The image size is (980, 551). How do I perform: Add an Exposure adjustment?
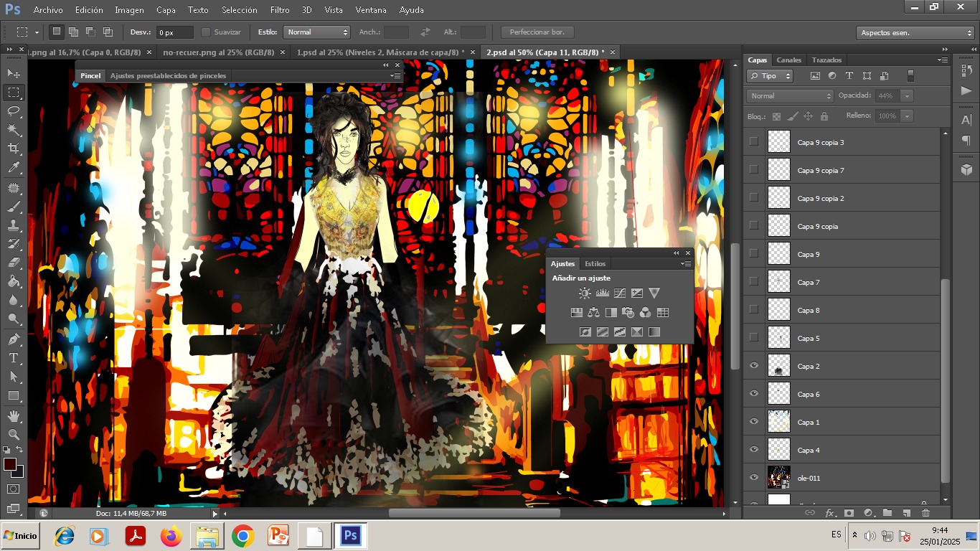[x=636, y=293]
